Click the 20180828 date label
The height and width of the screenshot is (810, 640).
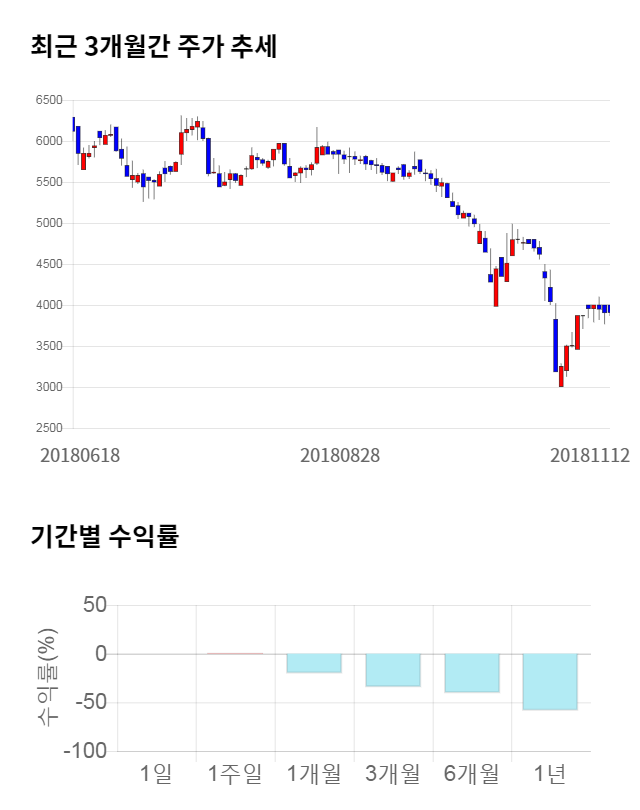point(340,455)
